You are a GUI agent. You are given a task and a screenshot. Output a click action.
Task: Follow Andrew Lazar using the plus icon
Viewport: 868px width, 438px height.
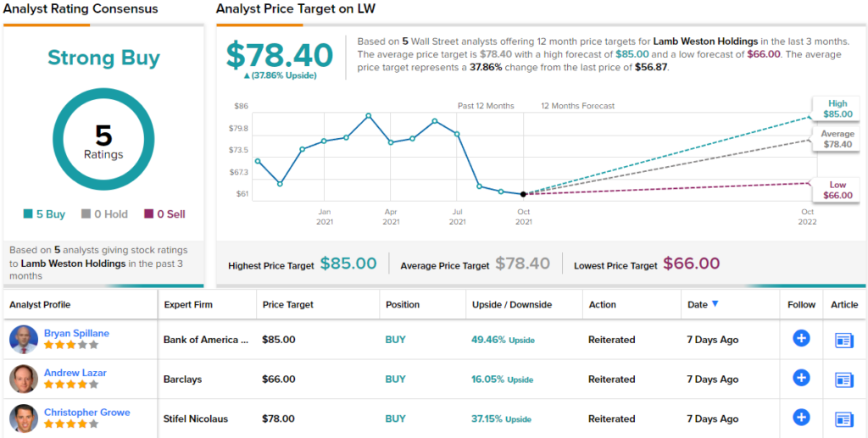coord(801,378)
